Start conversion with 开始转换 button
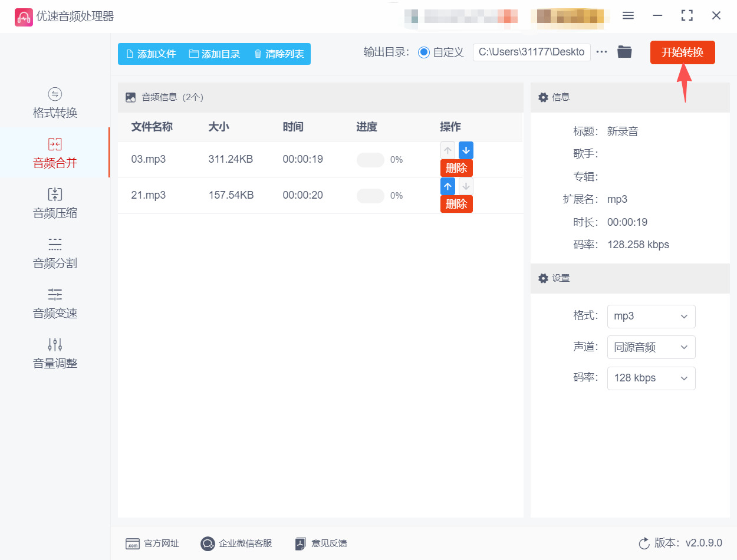 click(682, 52)
